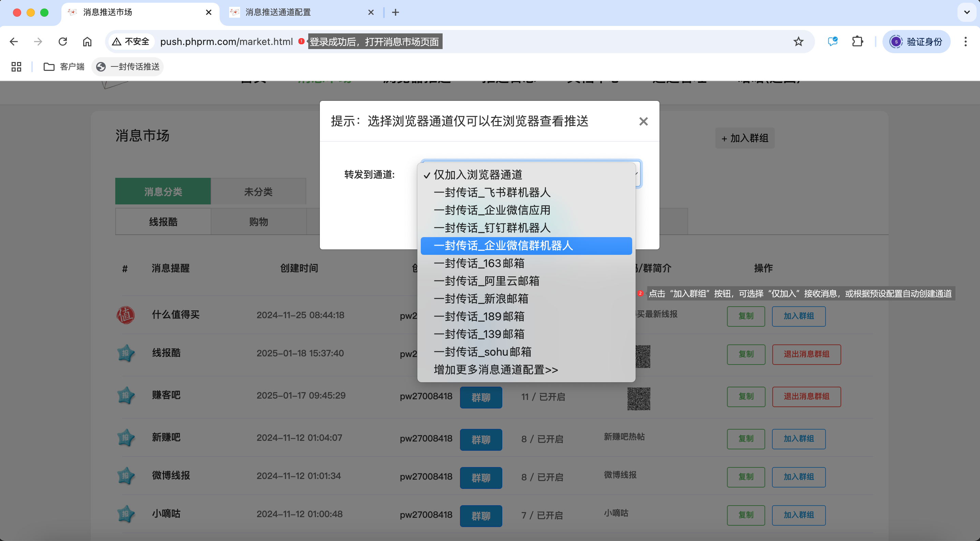Open the 一封传话推送 bookmark
The width and height of the screenshot is (980, 541).
click(x=128, y=67)
